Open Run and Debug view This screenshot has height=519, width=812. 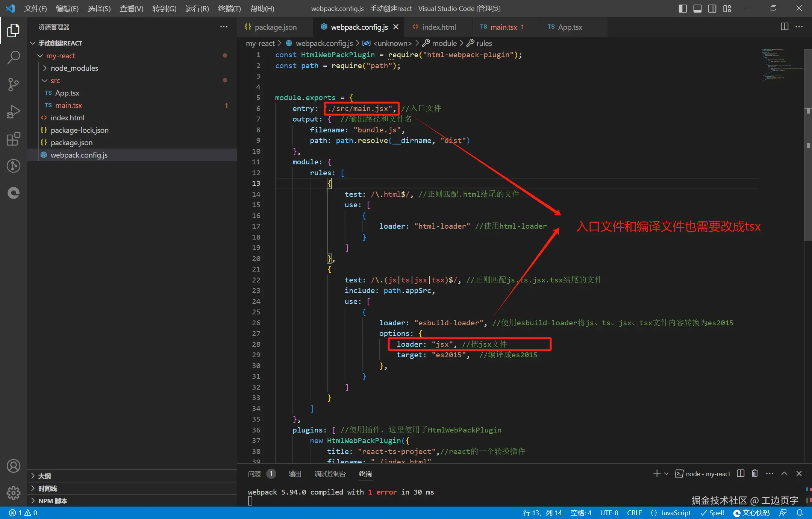tap(14, 112)
